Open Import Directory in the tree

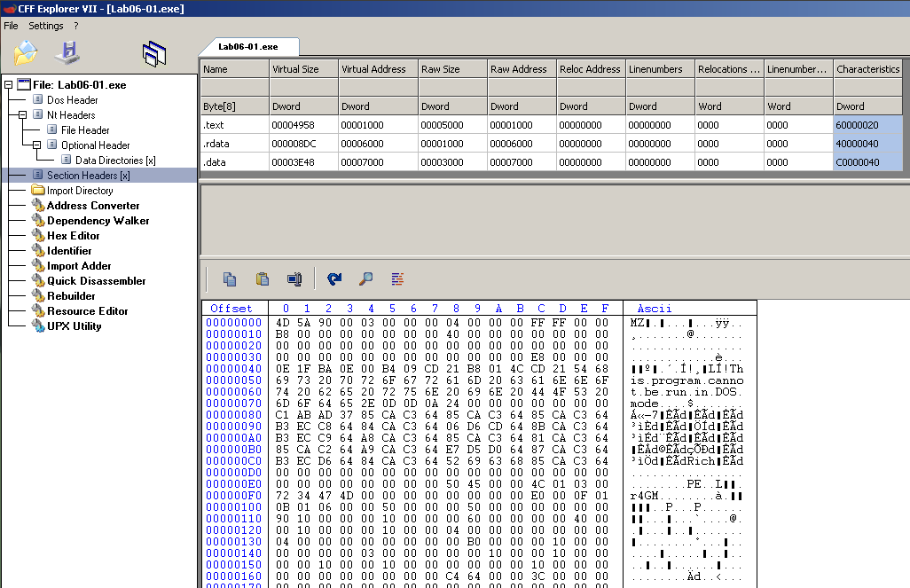click(80, 191)
